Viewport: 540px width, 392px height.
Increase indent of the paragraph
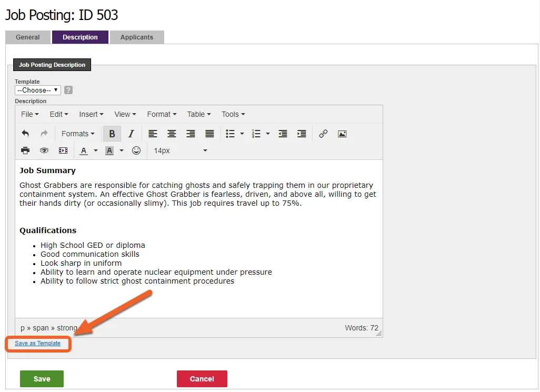302,134
